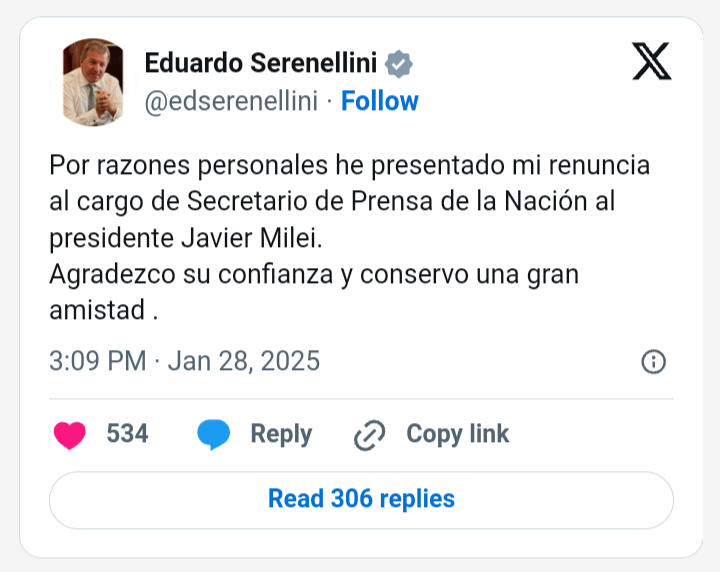
Task: Click the 3:09 PM tweet time
Action: (x=97, y=361)
